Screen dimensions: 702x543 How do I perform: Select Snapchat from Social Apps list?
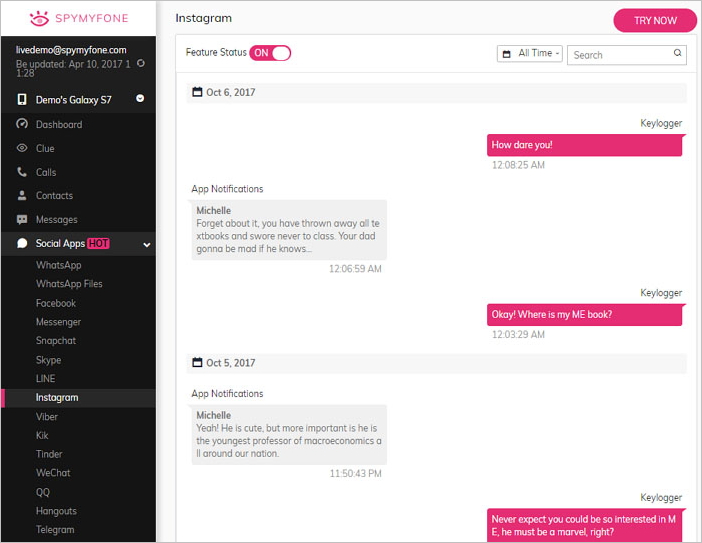(56, 341)
